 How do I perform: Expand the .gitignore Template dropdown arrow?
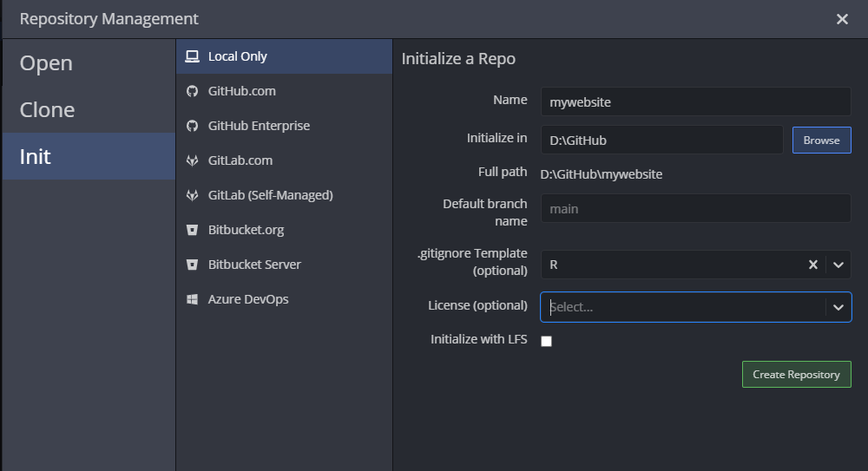tap(838, 265)
